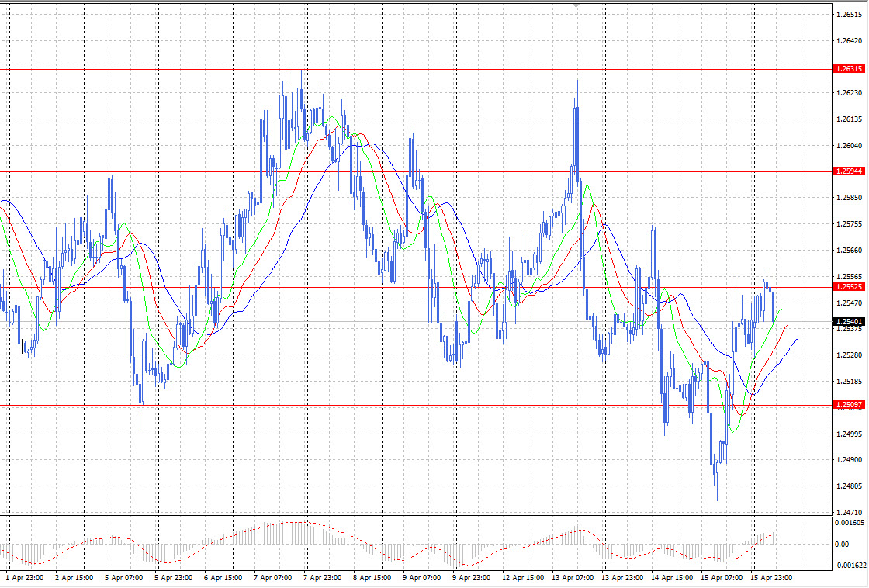Click the 1.25280 price axis label
This screenshot has height=588, width=869.
click(849, 355)
